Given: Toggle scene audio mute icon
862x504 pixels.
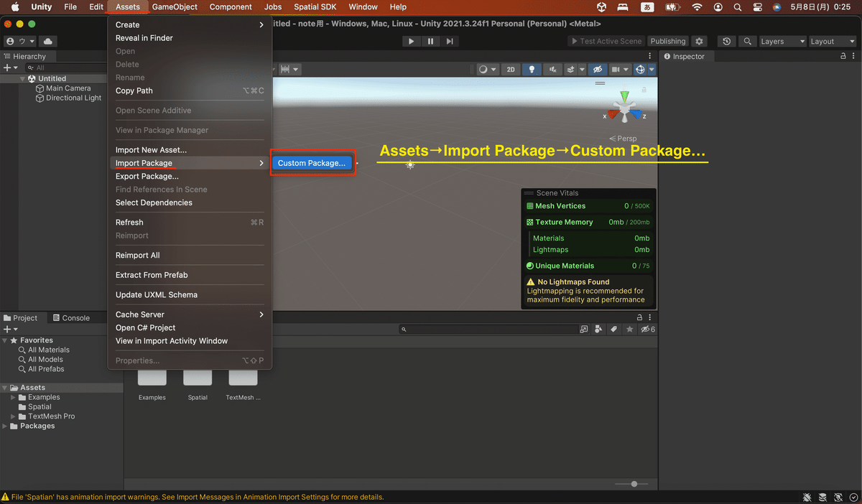Looking at the screenshot, I should (x=552, y=70).
